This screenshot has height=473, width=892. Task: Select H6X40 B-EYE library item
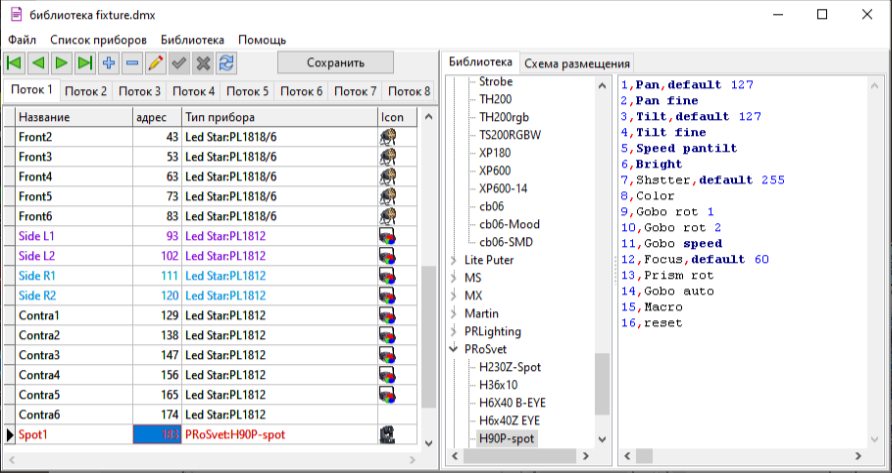point(512,403)
